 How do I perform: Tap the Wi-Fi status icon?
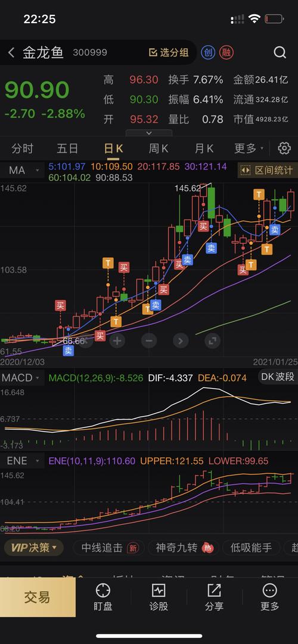click(x=254, y=19)
